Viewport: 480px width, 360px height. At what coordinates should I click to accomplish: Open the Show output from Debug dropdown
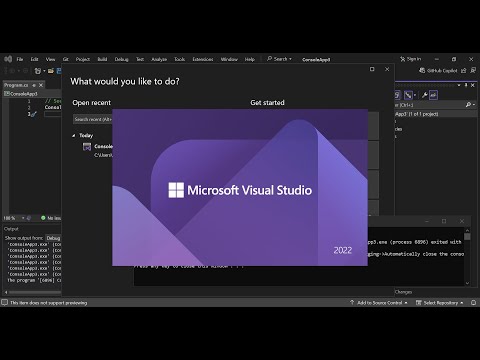tap(53, 238)
